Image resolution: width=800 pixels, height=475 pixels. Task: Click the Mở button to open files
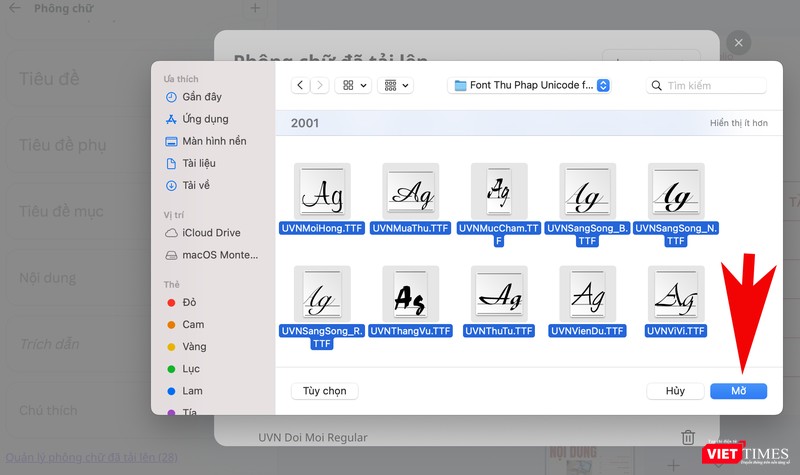738,391
